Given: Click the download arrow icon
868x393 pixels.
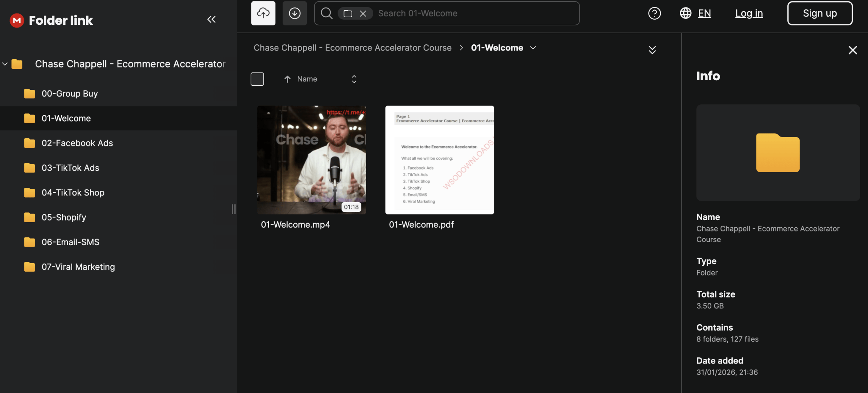Looking at the screenshot, I should pyautogui.click(x=294, y=13).
